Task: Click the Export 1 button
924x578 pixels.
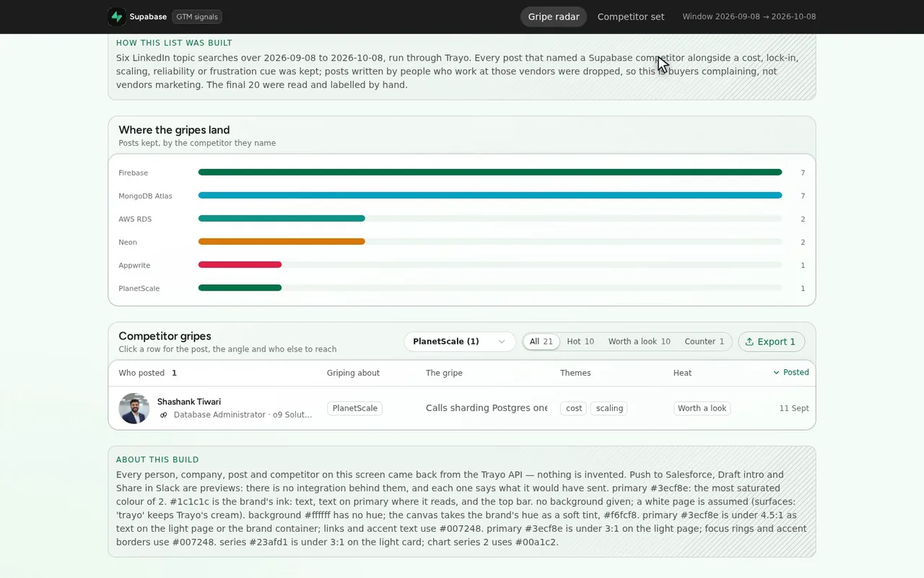Action: (771, 342)
